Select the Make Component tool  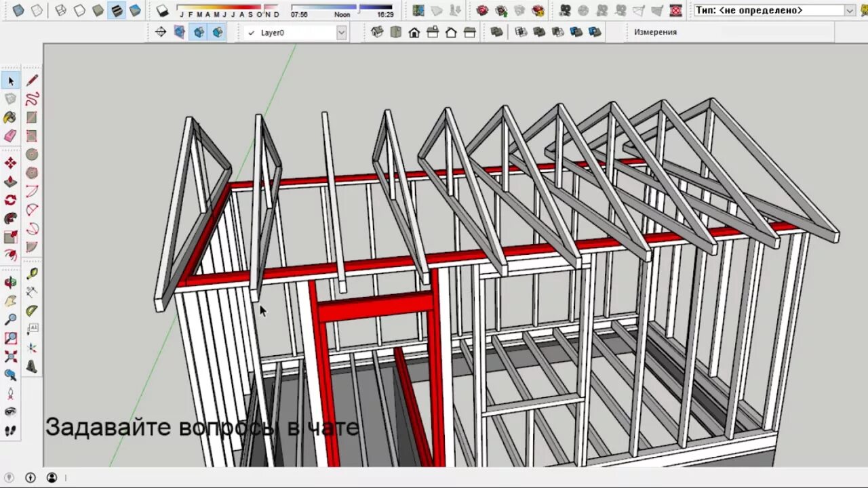(11, 99)
